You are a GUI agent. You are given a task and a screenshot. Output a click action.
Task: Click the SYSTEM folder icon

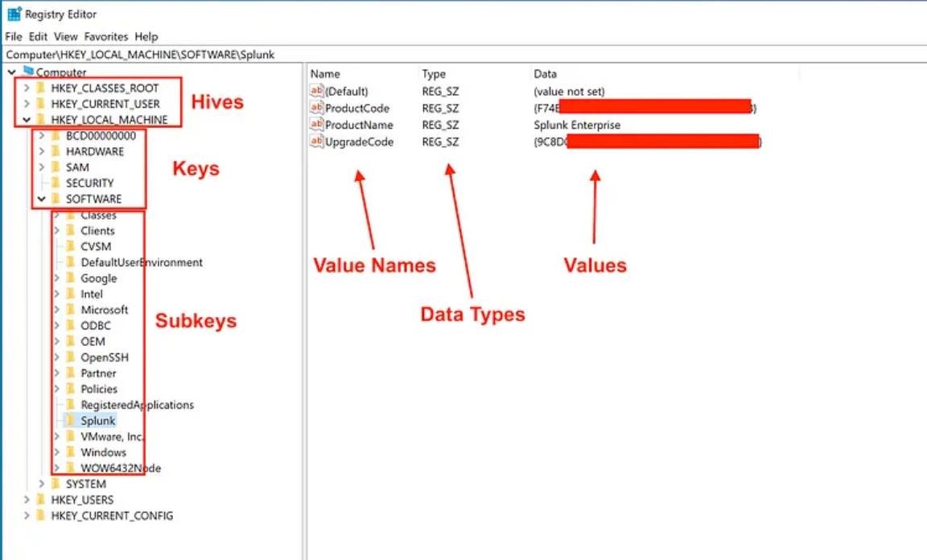click(x=56, y=484)
